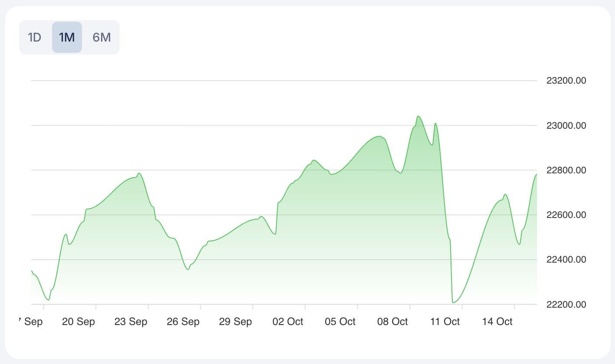Select the 22400.00 price label
The width and height of the screenshot is (615, 364).
[x=566, y=260]
